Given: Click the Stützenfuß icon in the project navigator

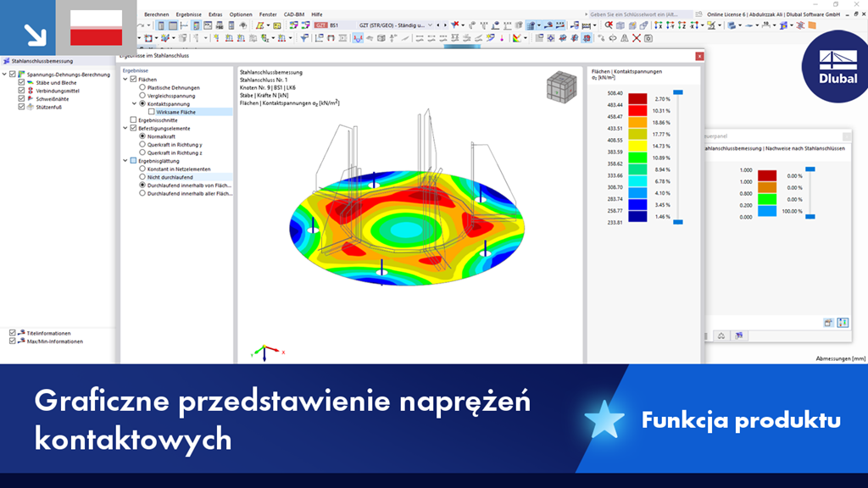Looking at the screenshot, I should pyautogui.click(x=31, y=108).
